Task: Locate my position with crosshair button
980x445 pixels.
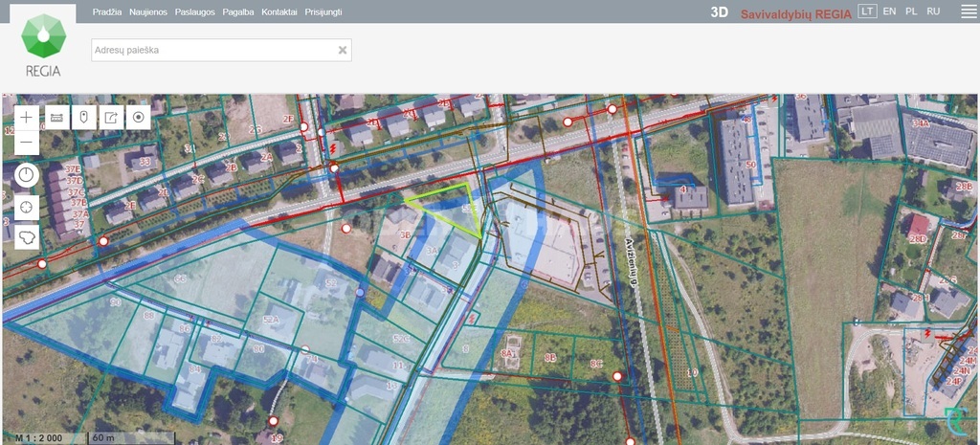Action: [26, 208]
